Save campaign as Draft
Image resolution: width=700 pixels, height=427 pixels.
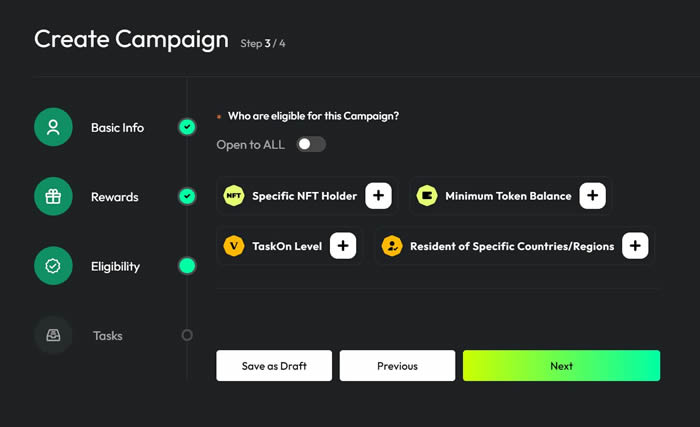[x=274, y=366]
